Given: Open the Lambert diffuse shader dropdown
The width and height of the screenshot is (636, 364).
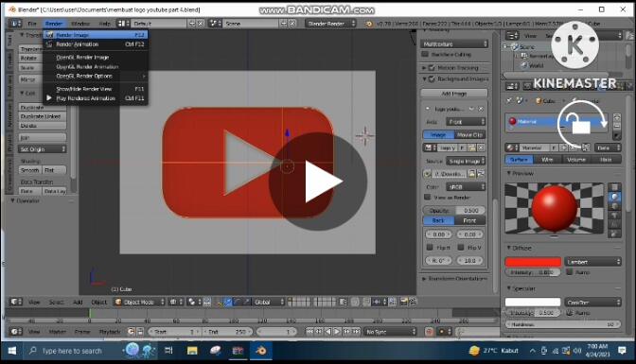Looking at the screenshot, I should coord(592,262).
